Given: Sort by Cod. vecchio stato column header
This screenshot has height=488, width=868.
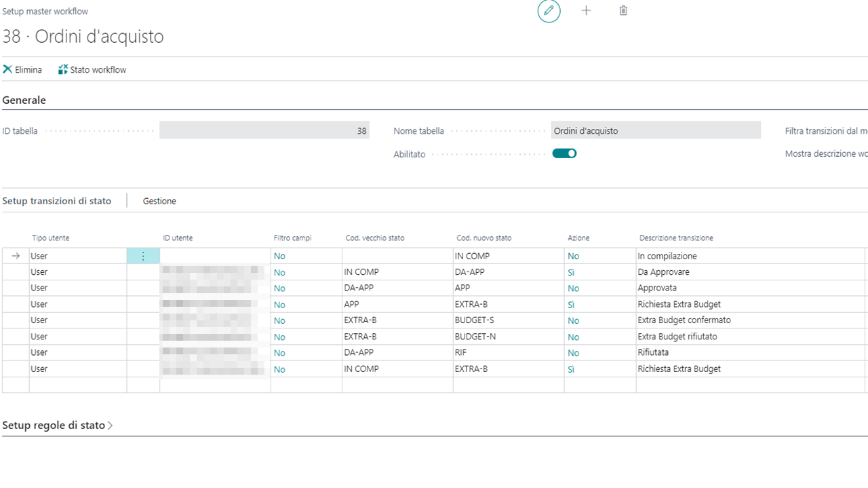Looking at the screenshot, I should tap(375, 238).
